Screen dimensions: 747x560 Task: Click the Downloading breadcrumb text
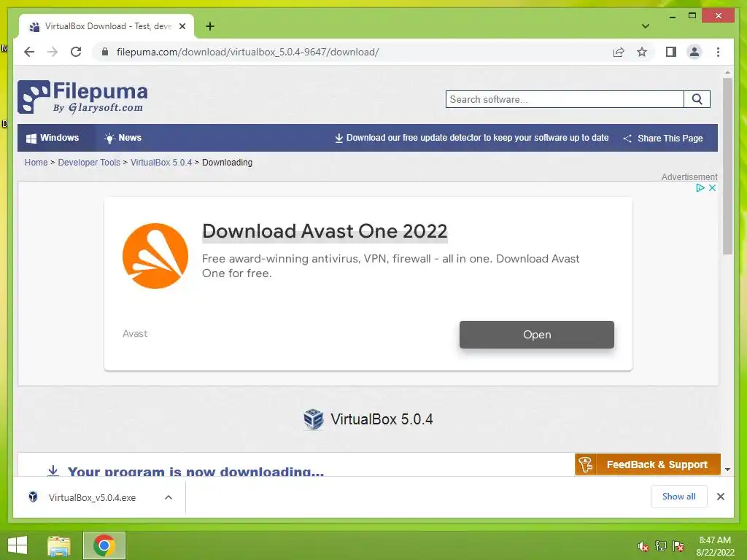pos(228,163)
